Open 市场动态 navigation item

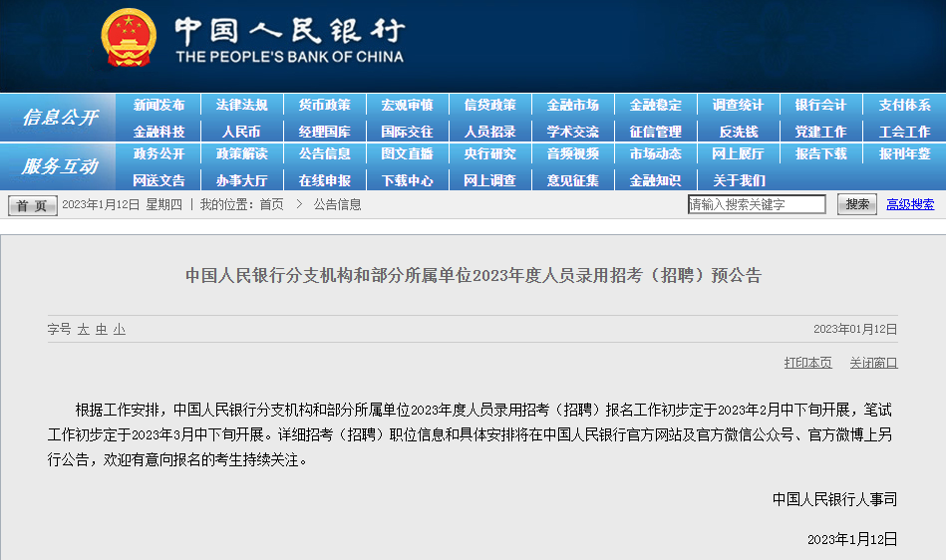click(x=655, y=153)
